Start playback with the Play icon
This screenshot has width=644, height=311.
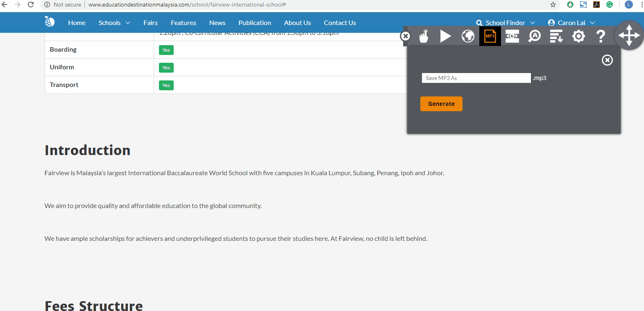446,36
